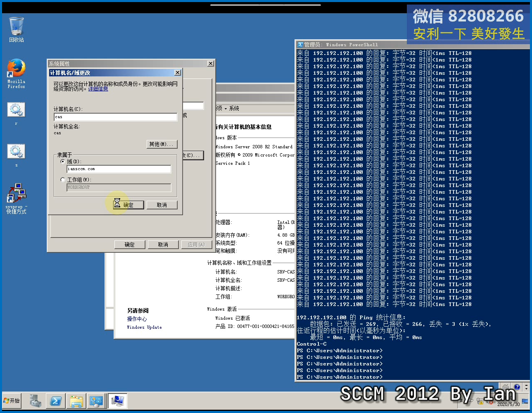Click the PowerShell window icon in title bar
The width and height of the screenshot is (532, 413).
tap(300, 45)
